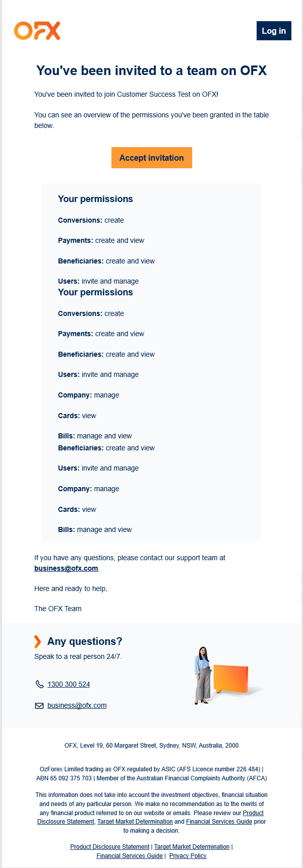
Task: Open business@ofx.com link beside the envelope icon
Action: tap(77, 705)
